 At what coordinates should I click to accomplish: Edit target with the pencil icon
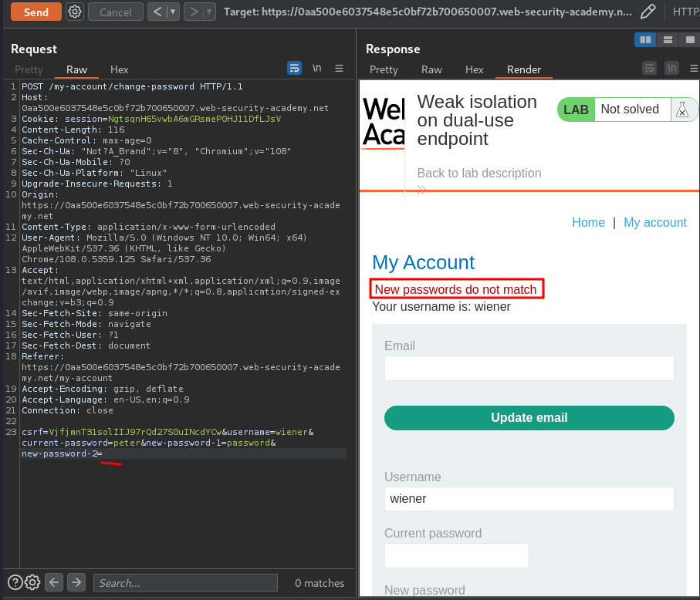[x=648, y=12]
